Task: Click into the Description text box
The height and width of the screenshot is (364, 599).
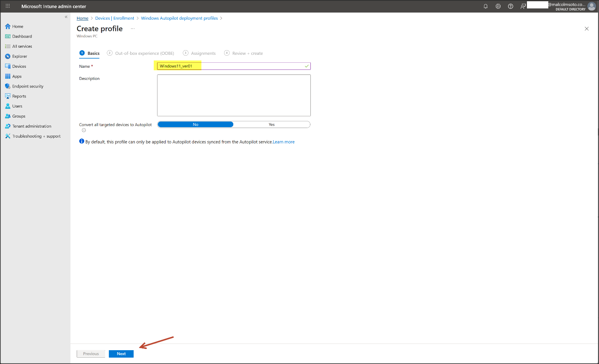Action: pyautogui.click(x=234, y=95)
